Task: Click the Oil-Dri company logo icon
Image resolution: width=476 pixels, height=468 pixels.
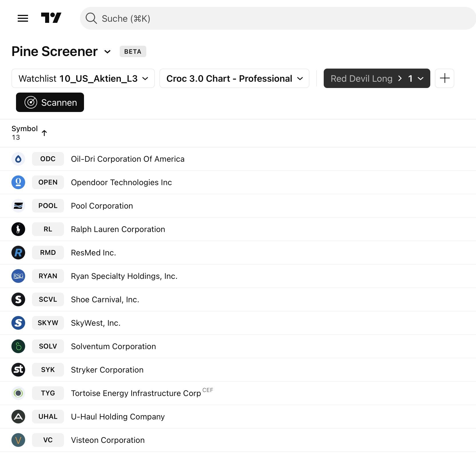Action: tap(18, 159)
